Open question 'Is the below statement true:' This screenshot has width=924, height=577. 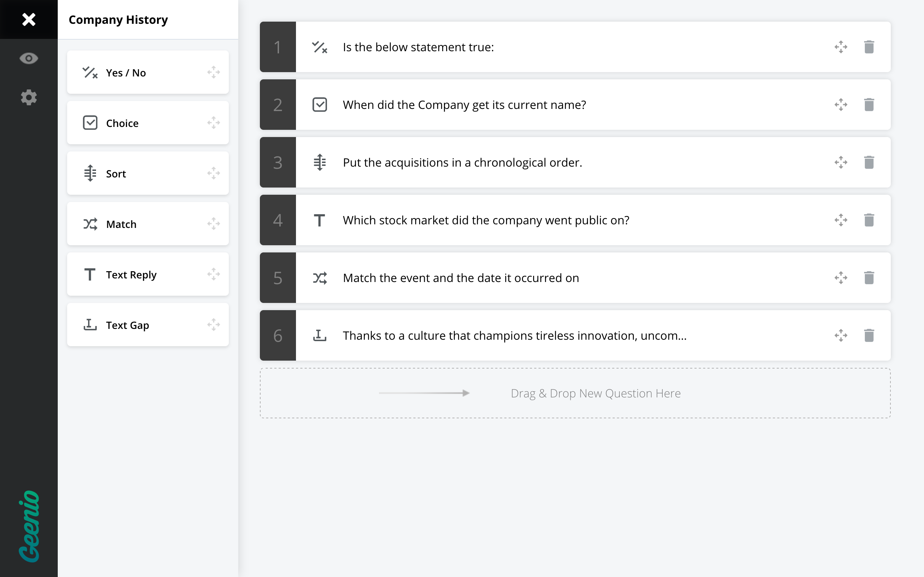[x=418, y=47]
